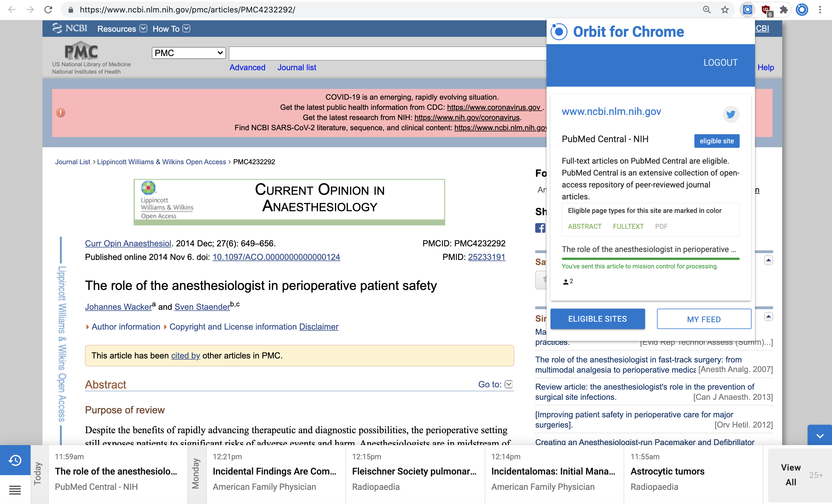Click the PMC logo
832x504 pixels.
[x=81, y=51]
